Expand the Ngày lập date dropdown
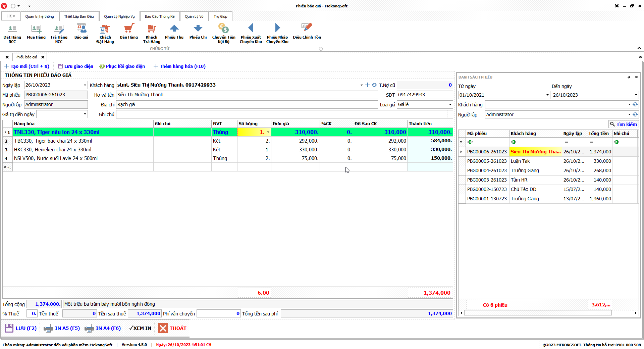644x349 pixels. (85, 85)
